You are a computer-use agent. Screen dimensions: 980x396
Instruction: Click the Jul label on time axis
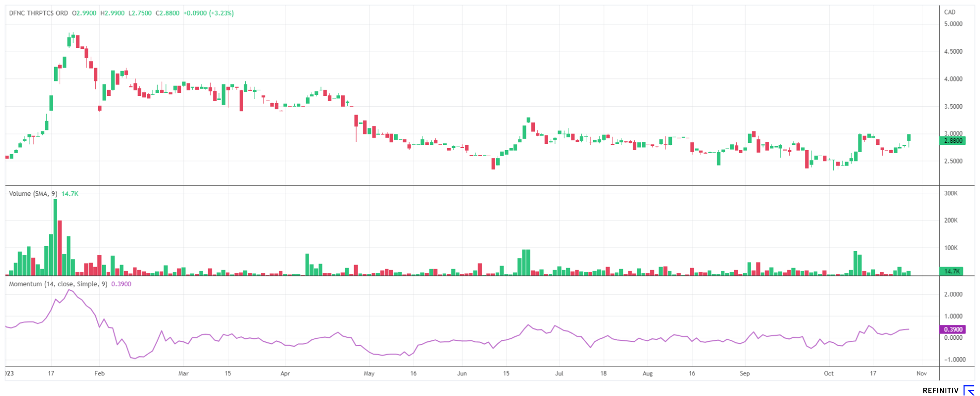tap(559, 373)
